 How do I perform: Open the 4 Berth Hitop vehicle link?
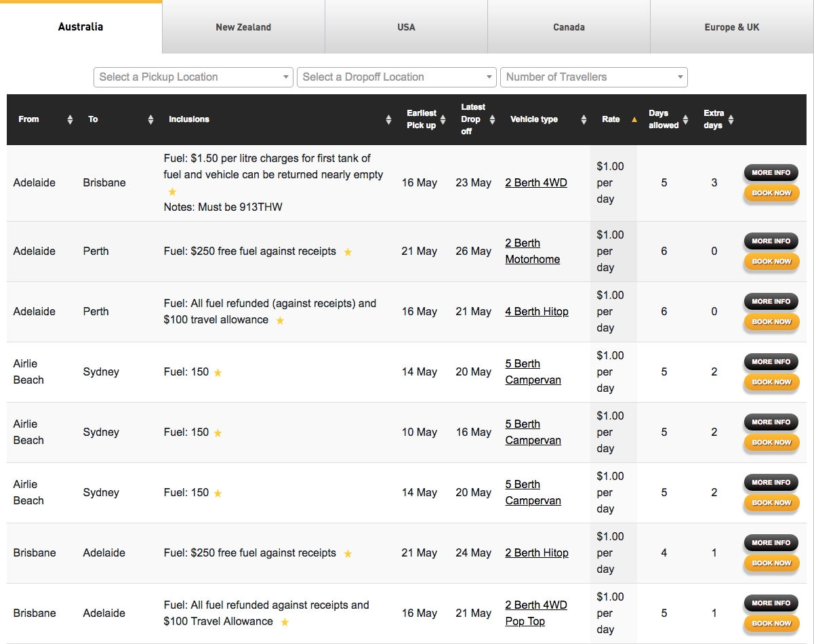pos(536,312)
